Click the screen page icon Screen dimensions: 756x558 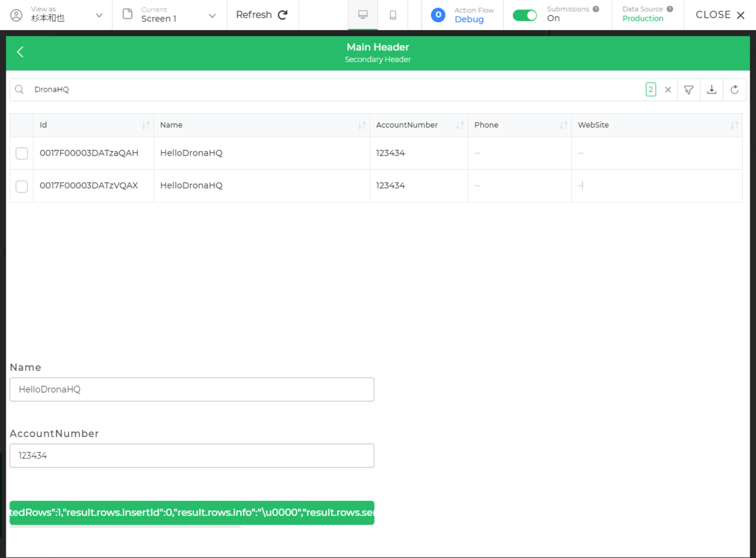click(x=128, y=14)
